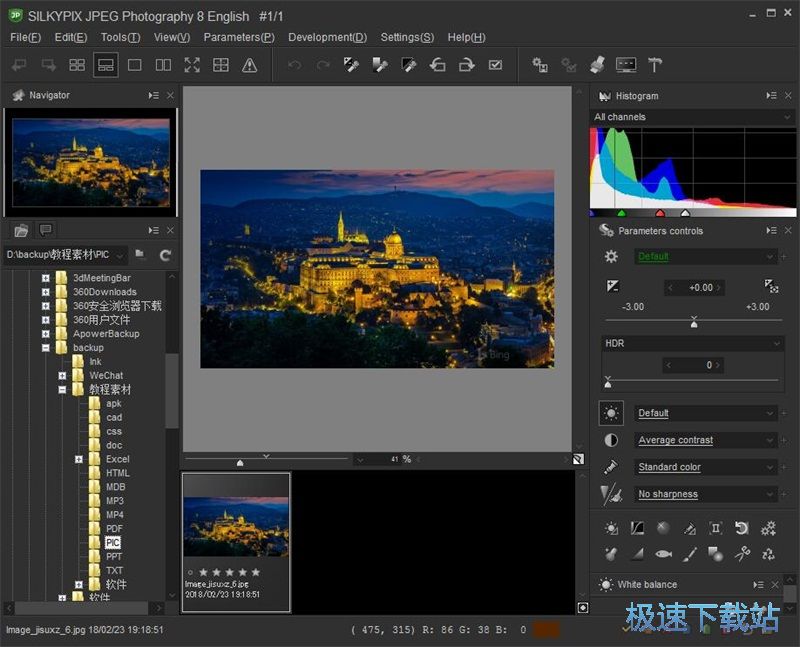Click the tone curve icon

coord(637,528)
